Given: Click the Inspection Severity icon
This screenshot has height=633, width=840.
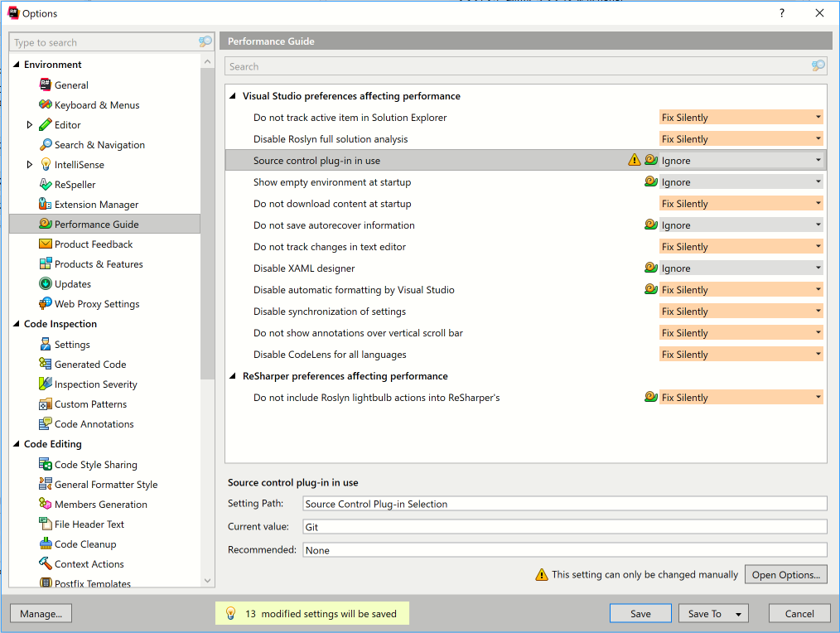Looking at the screenshot, I should (x=46, y=384).
